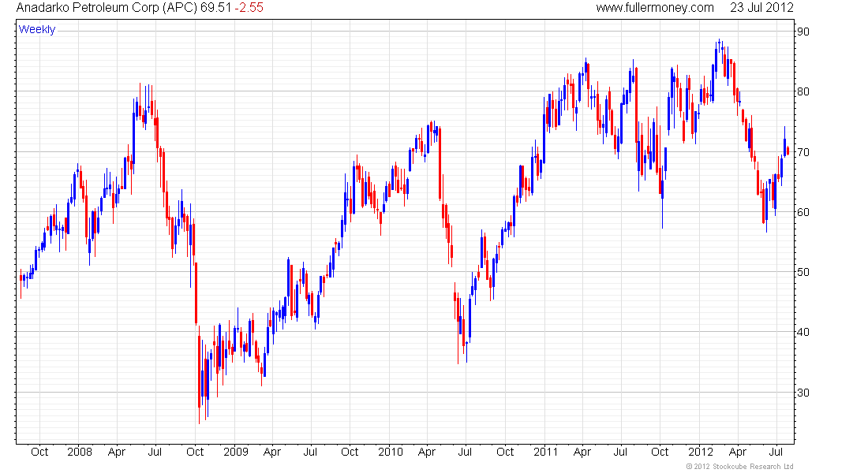The image size is (868, 473).
Task: Click the 2011 year label on time axis
Action: point(546,452)
